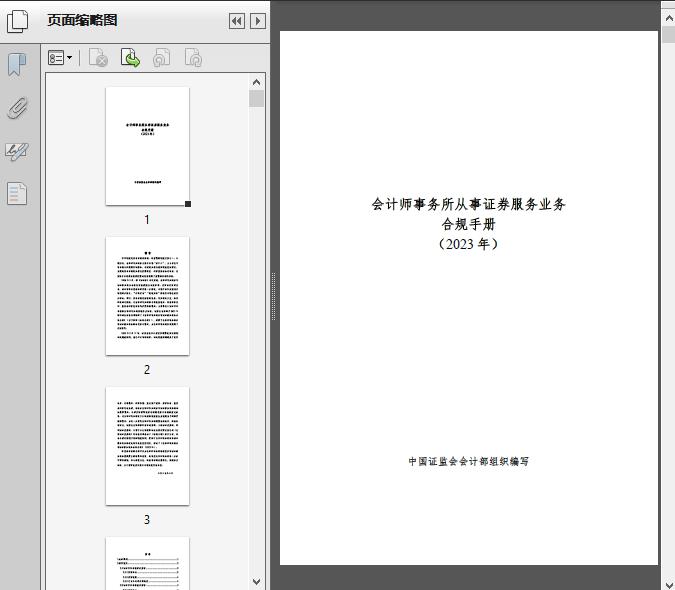Collapse the panel with double-arrow button
675x590 pixels.
[x=237, y=21]
